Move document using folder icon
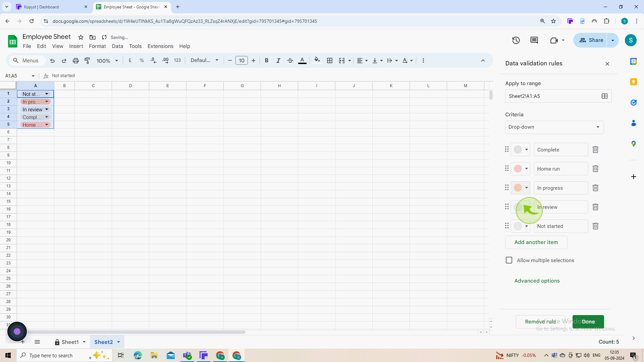Image resolution: width=644 pixels, height=362 pixels. [x=93, y=37]
